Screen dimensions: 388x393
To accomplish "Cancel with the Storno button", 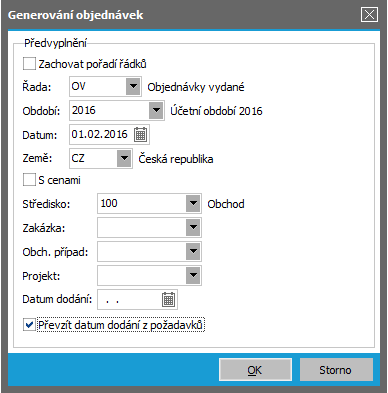I will point(336,370).
